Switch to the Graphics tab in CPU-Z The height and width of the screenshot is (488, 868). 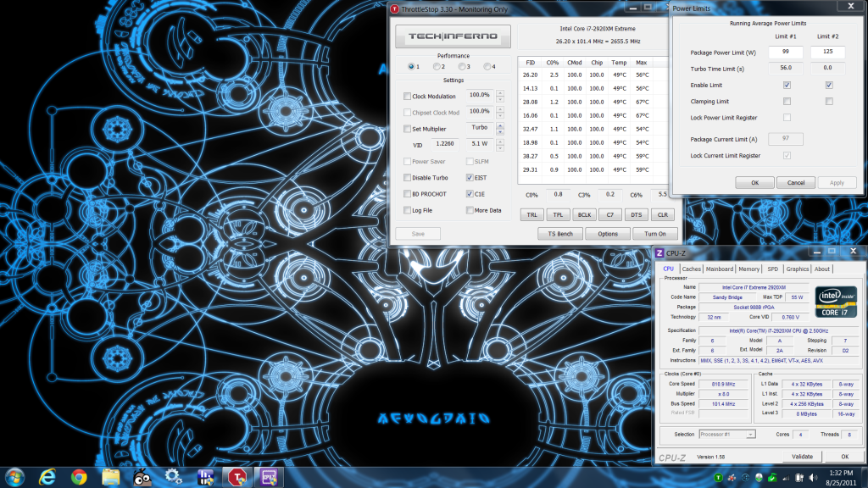point(798,269)
